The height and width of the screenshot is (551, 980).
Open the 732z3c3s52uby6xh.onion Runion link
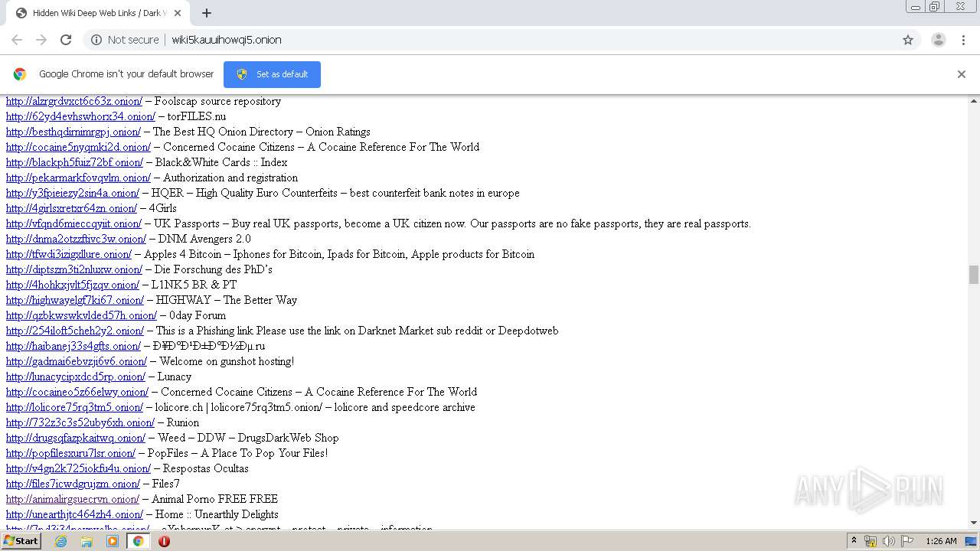[80, 422]
